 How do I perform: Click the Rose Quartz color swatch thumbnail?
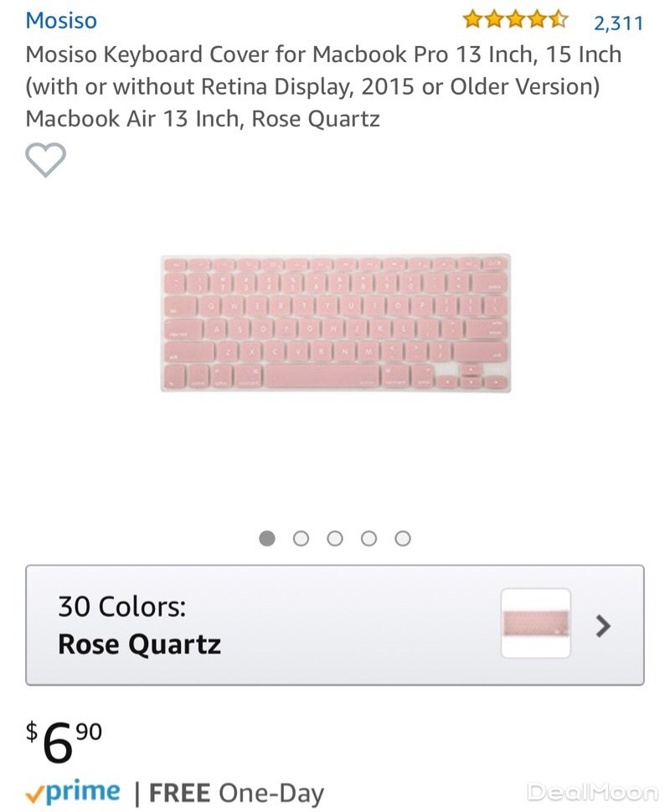pyautogui.click(x=536, y=623)
